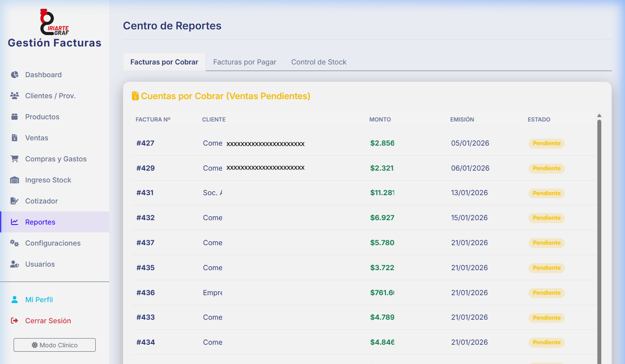Click the MONTO column header
The width and height of the screenshot is (625, 364).
(x=380, y=119)
